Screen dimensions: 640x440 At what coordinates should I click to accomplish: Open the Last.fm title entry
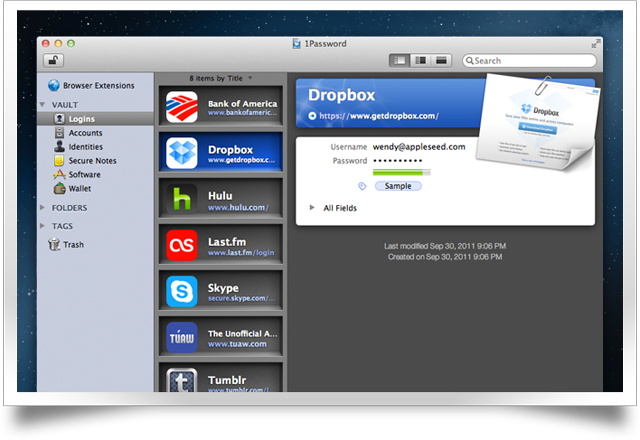point(227,242)
